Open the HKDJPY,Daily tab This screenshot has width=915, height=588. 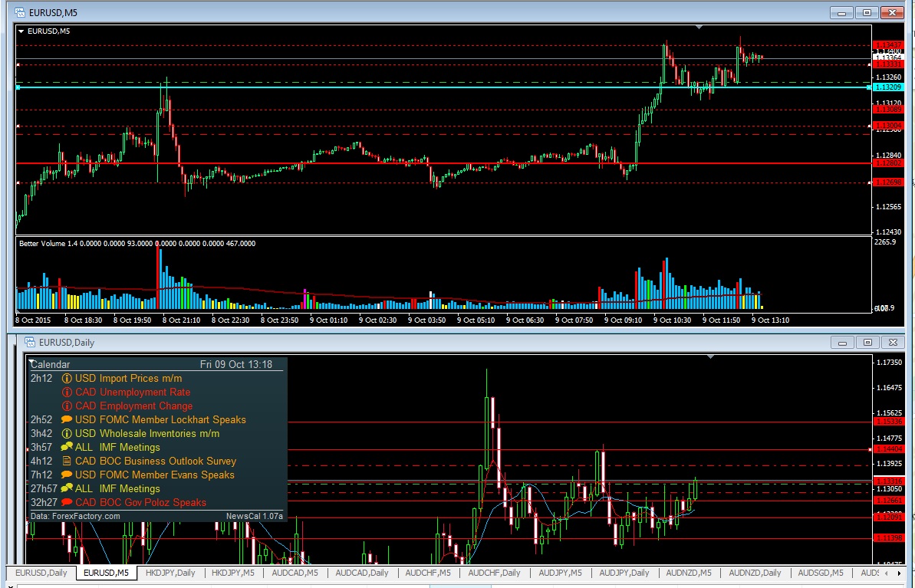pyautogui.click(x=170, y=573)
